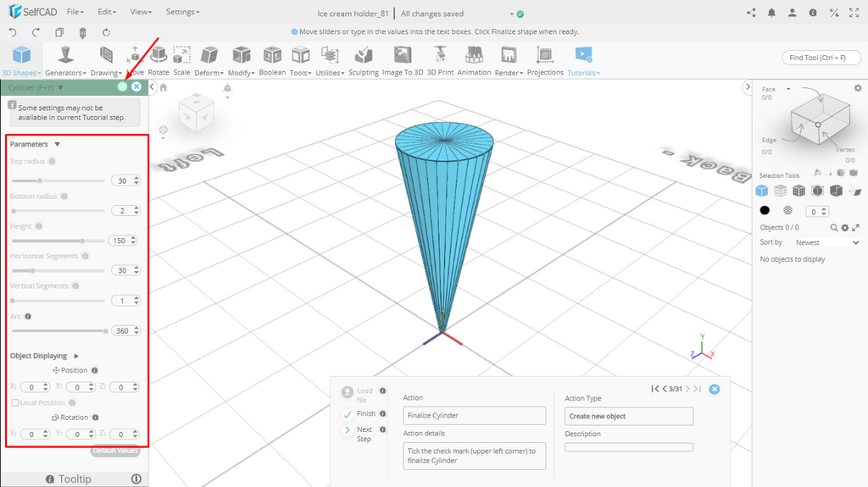
Task: Finalize cylinder with the green check mark
Action: point(122,87)
